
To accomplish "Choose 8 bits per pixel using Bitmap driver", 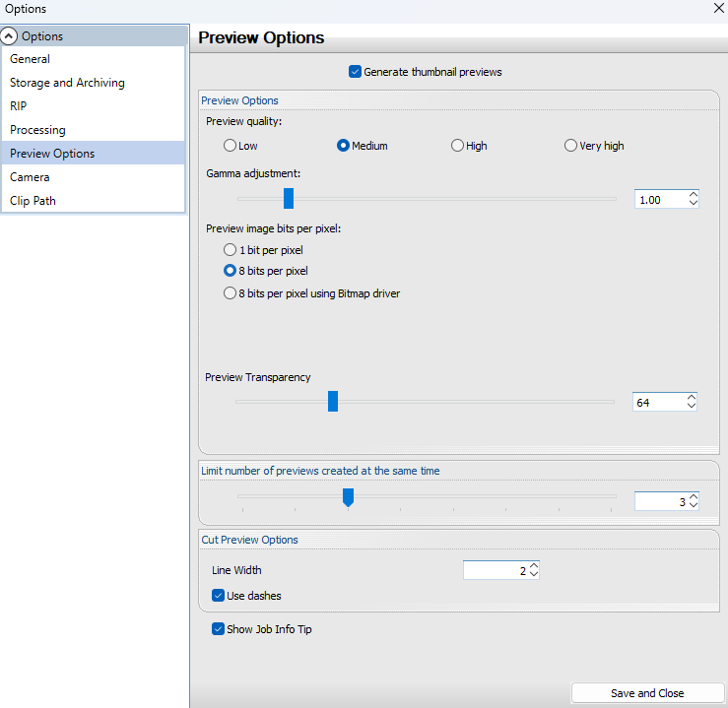I will click(230, 293).
